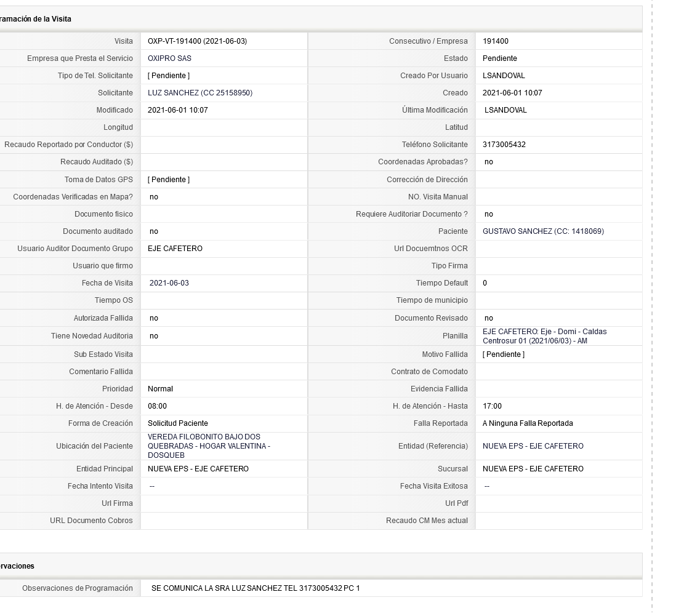This screenshot has height=616, width=692.
Task: Select Prioridad value Normal
Action: point(160,389)
